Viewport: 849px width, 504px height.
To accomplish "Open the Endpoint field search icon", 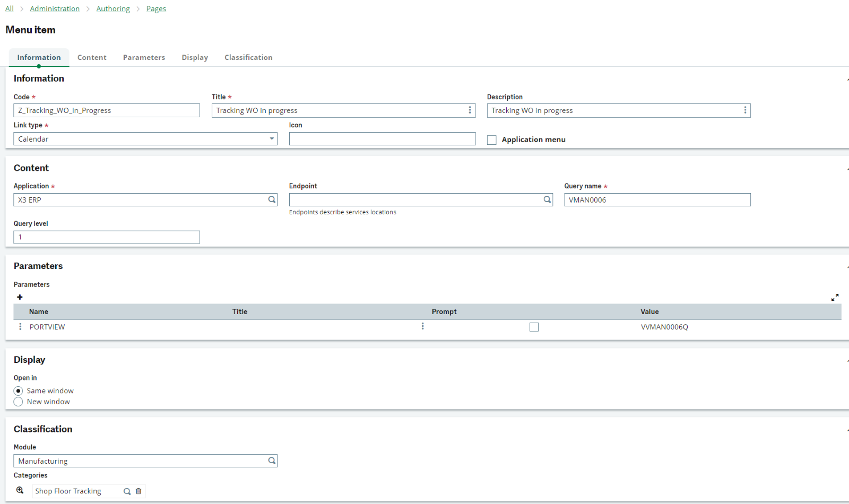I will [x=547, y=199].
